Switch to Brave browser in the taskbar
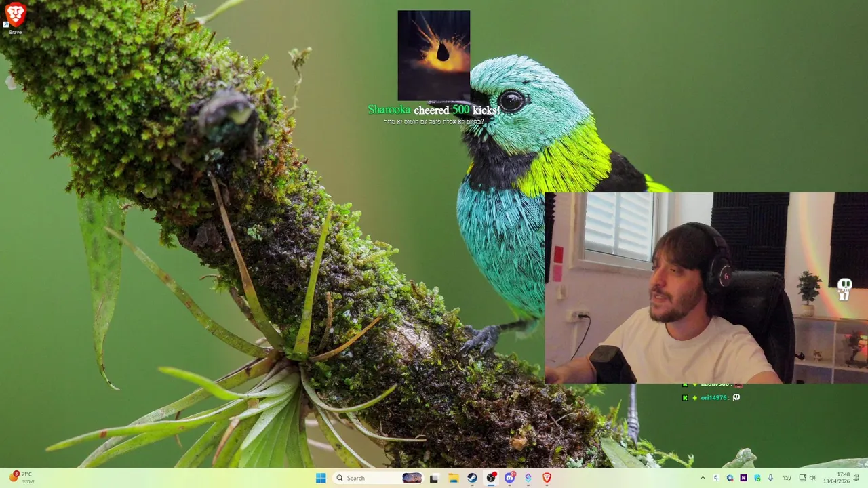868x488 pixels. point(547,478)
